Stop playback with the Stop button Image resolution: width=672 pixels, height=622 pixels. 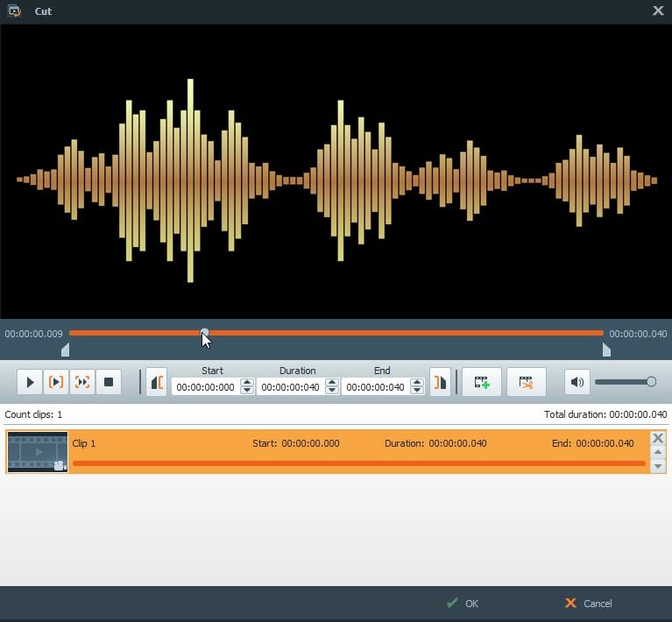pyautogui.click(x=109, y=382)
